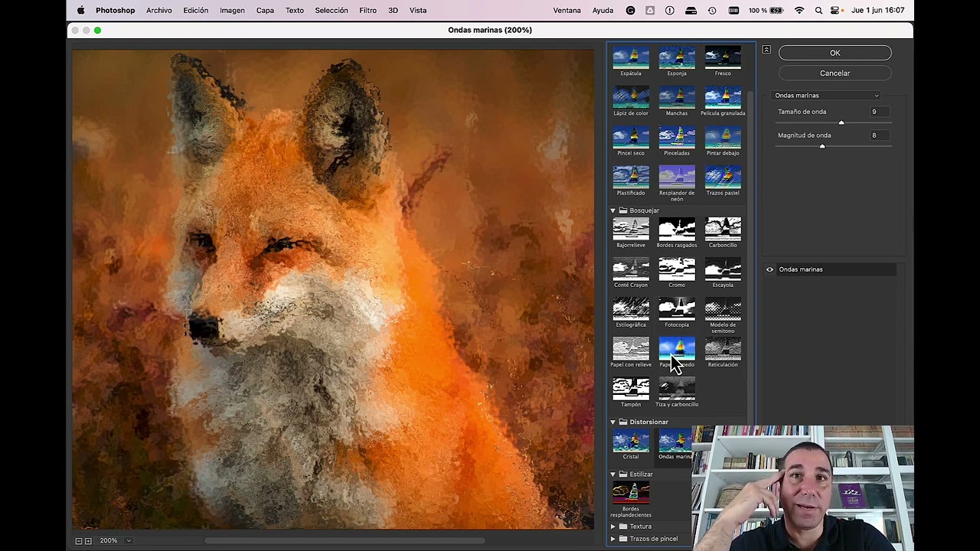This screenshot has width=980, height=551.
Task: Choose the Estilográfica filter
Action: 631,309
